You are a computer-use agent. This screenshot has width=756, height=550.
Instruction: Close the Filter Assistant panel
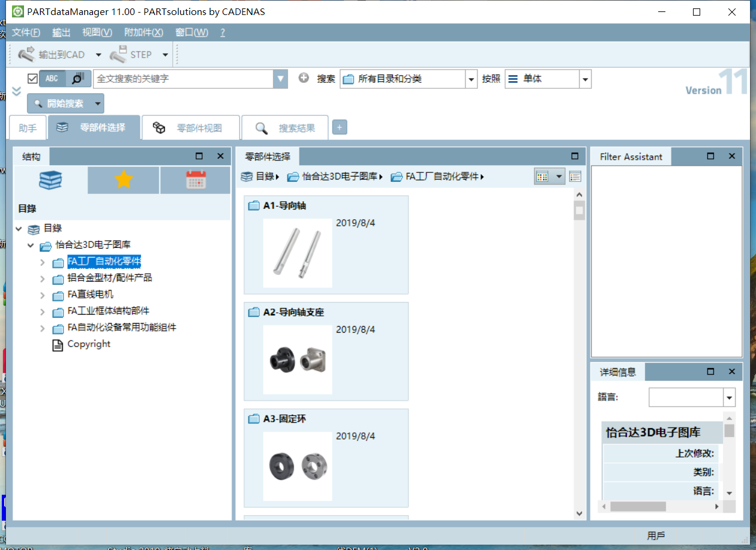(731, 156)
